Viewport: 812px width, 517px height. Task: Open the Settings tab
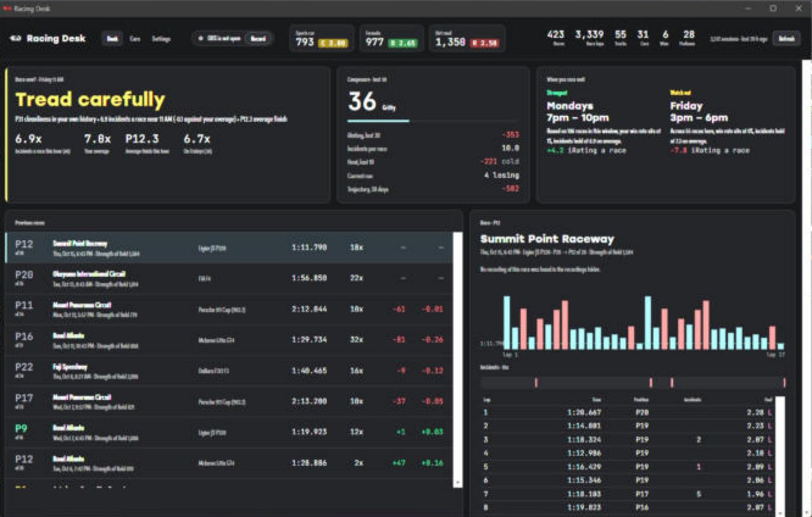[x=161, y=38]
